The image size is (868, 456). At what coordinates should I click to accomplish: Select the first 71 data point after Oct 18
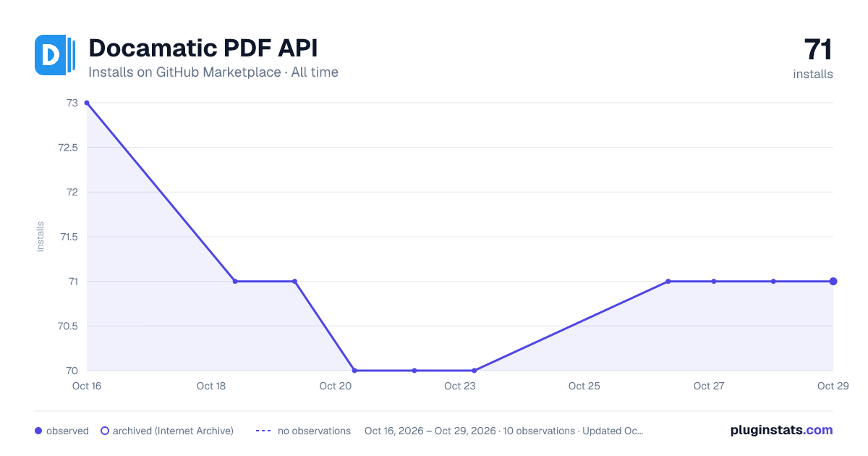tap(235, 281)
